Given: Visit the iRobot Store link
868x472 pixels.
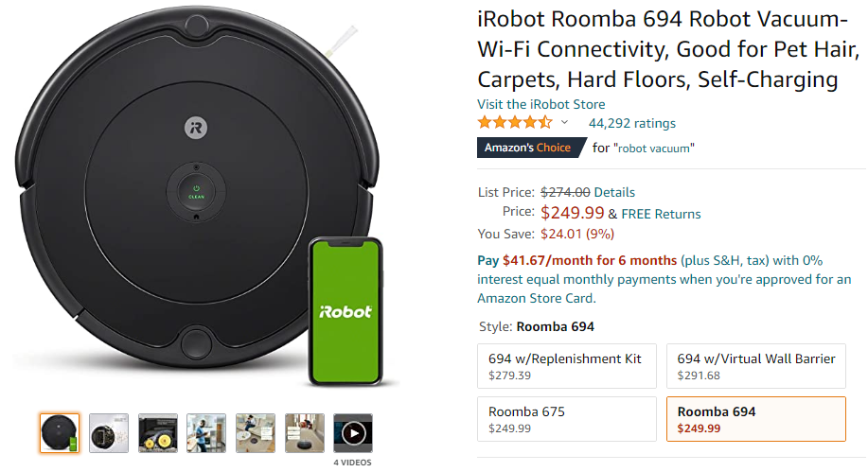Looking at the screenshot, I should click(541, 104).
